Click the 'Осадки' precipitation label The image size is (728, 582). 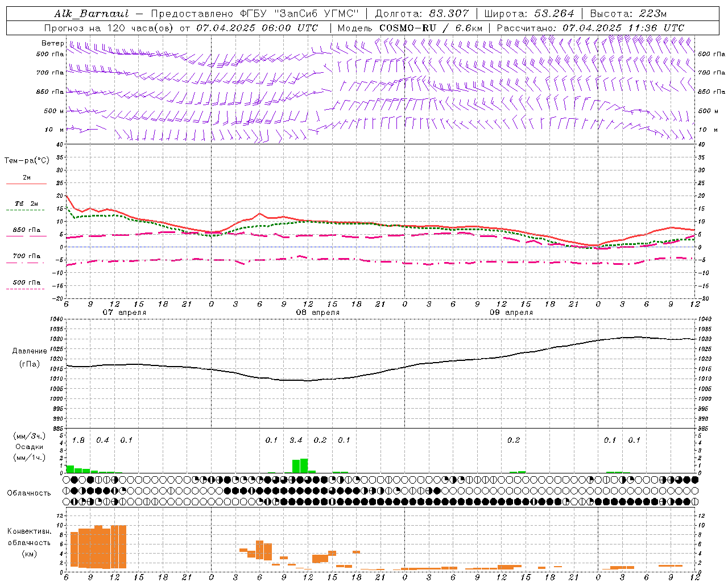click(x=30, y=447)
